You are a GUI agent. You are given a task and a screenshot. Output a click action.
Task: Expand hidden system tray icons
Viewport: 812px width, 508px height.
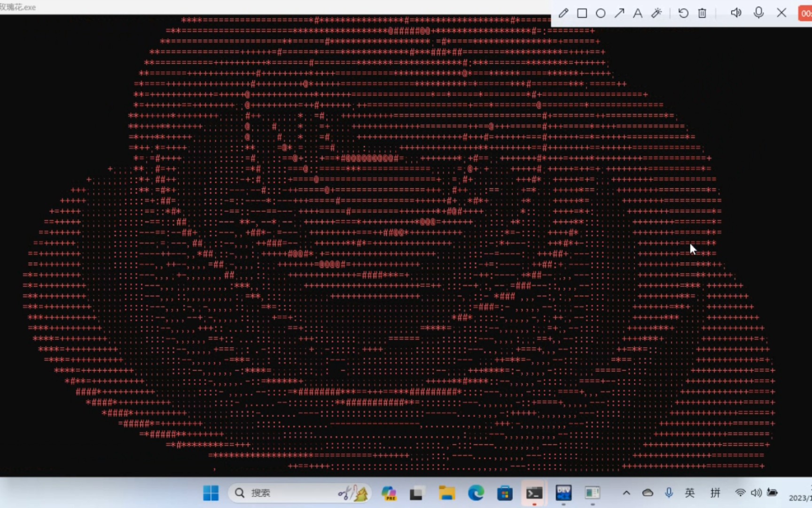[626, 492]
